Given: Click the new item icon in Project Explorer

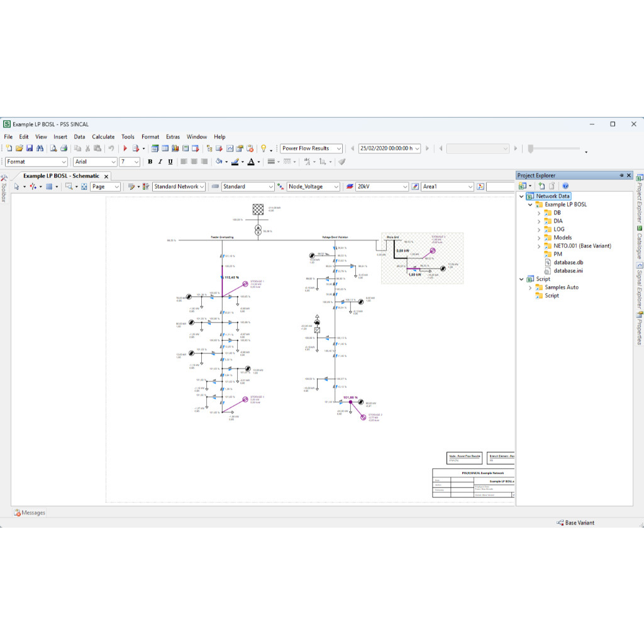Looking at the screenshot, I should pos(541,186).
